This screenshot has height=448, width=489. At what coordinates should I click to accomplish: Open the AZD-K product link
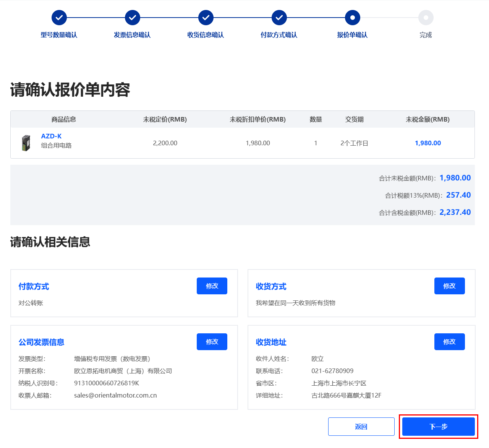(x=51, y=136)
